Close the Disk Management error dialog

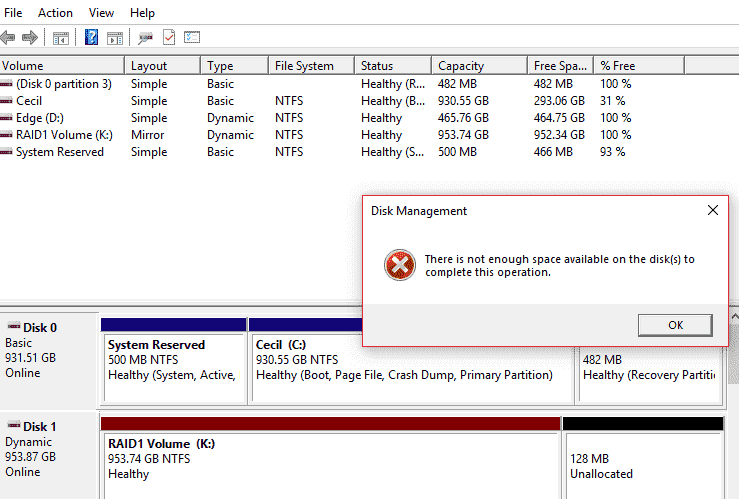(713, 211)
